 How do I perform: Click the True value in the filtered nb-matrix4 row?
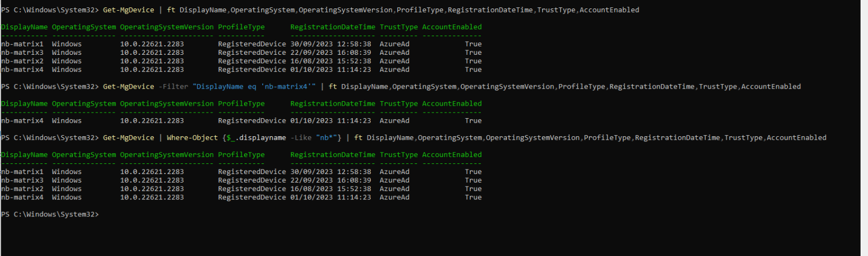[474, 121]
